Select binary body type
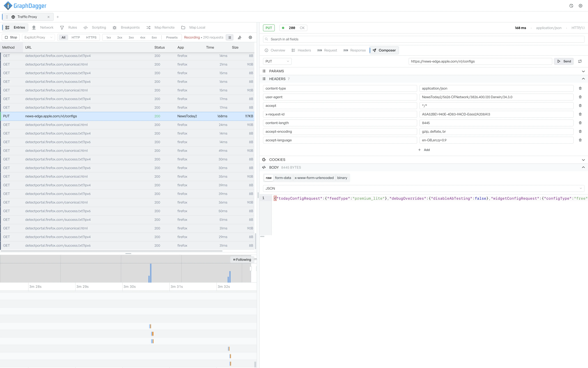Screen dimensions: 588x368 (x=342, y=178)
